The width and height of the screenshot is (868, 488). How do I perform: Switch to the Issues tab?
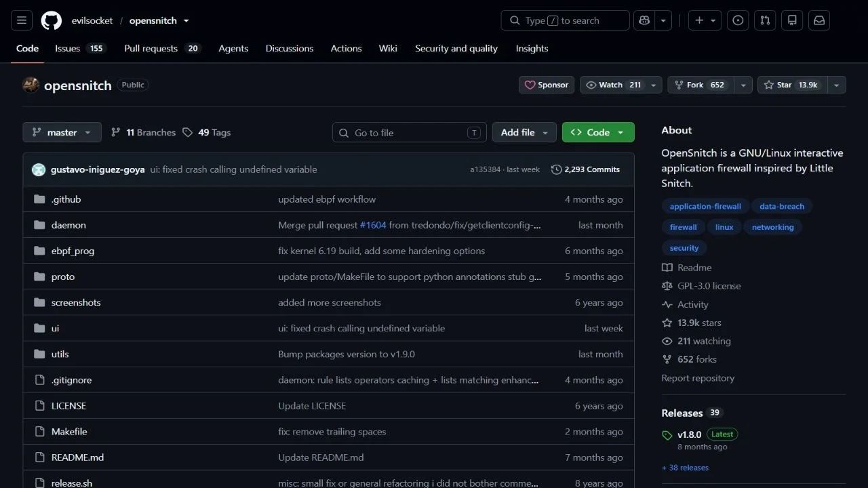[80, 48]
